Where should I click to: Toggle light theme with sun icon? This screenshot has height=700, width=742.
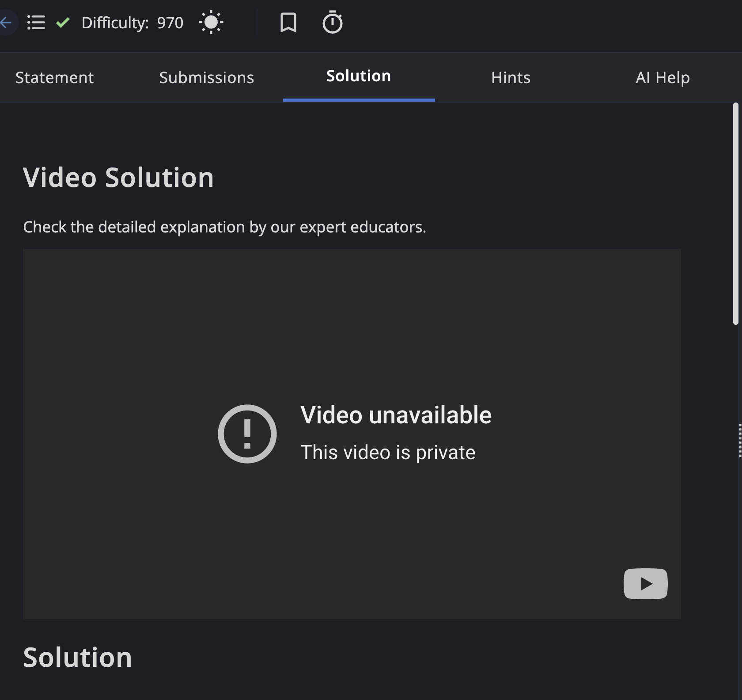click(x=211, y=22)
